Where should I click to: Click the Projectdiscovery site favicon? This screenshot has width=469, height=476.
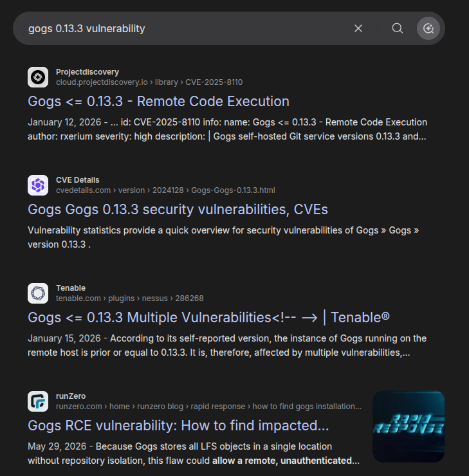[38, 77]
